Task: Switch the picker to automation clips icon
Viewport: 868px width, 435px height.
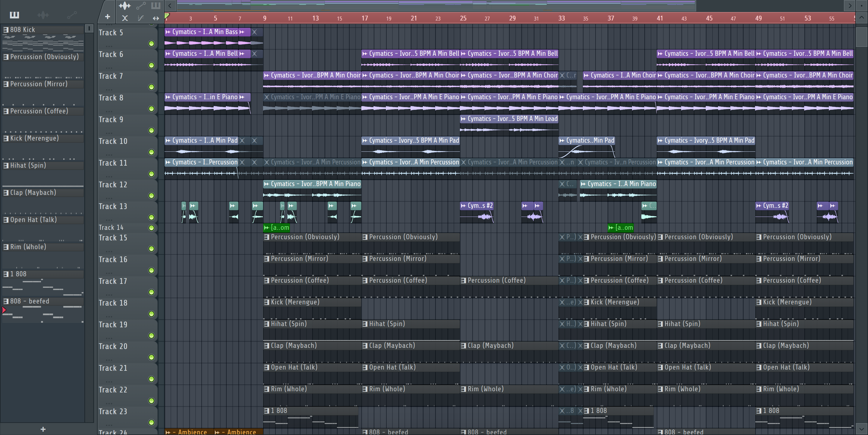Action: [x=72, y=15]
